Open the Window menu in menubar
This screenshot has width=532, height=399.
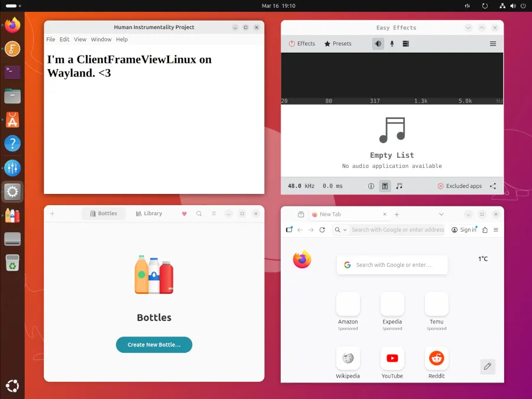pos(101,40)
